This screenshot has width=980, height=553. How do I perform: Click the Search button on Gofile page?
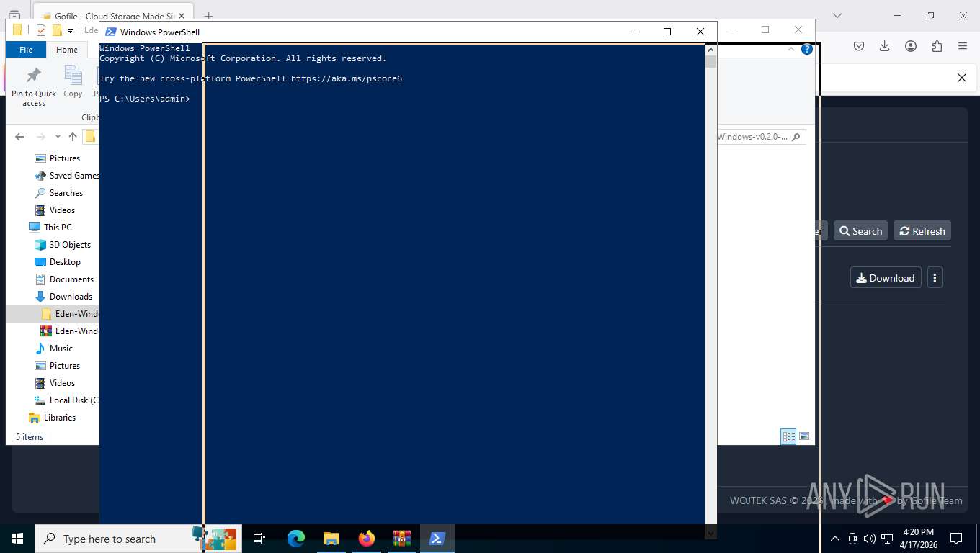pos(860,231)
